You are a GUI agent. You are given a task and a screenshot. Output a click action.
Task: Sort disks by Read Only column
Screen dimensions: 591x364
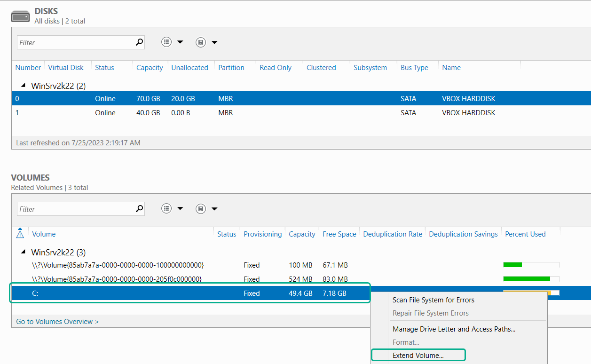click(276, 68)
